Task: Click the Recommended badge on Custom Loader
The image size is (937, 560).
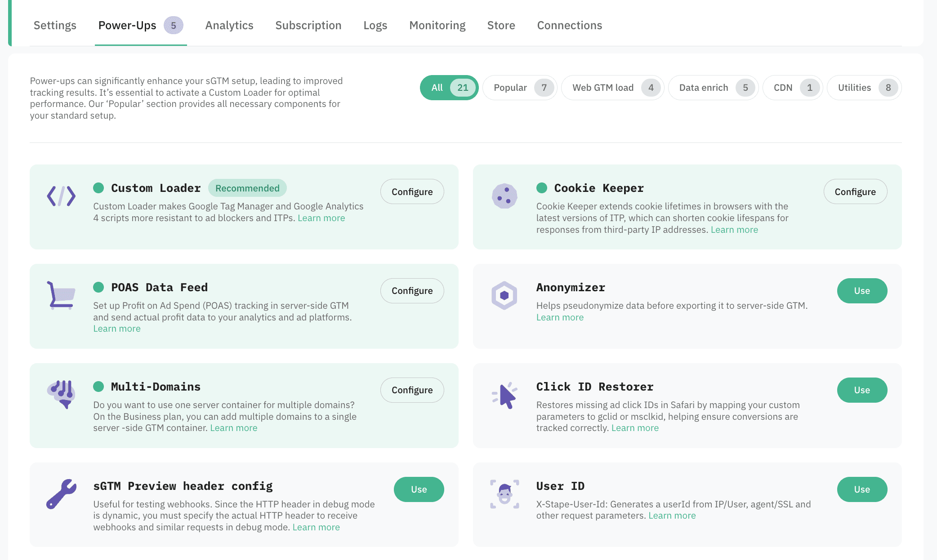Action: tap(247, 188)
